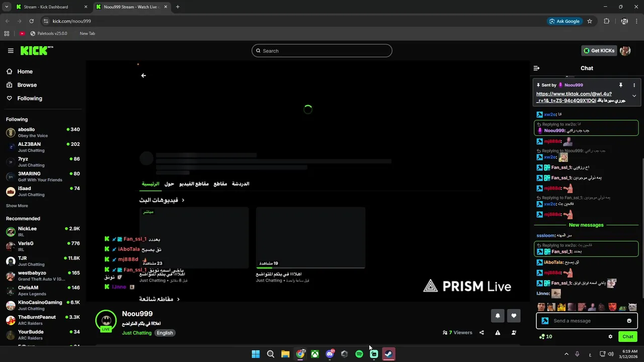This screenshot has height=362, width=644.
Task: Open NickLee recommended channel
Action: (x=43, y=232)
